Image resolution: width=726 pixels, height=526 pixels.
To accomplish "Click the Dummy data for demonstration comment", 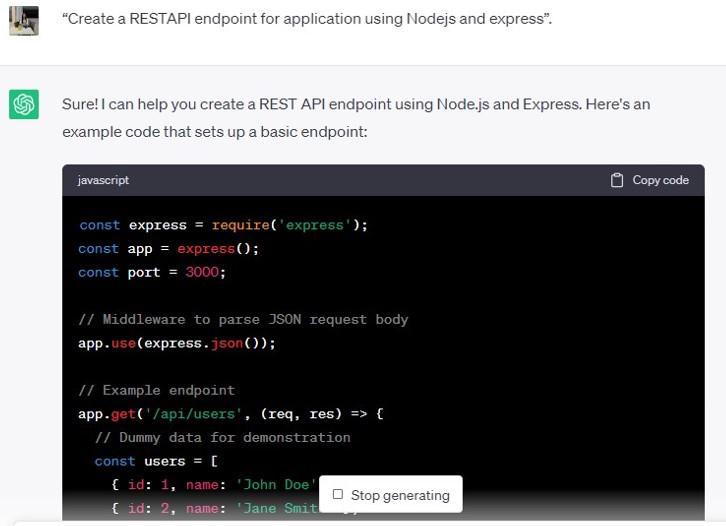I will click(222, 437).
